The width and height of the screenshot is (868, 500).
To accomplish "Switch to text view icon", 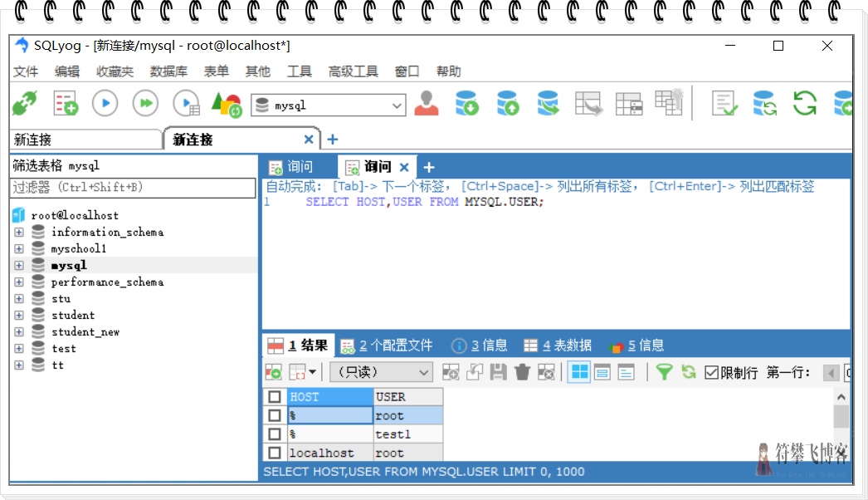I will tap(626, 372).
